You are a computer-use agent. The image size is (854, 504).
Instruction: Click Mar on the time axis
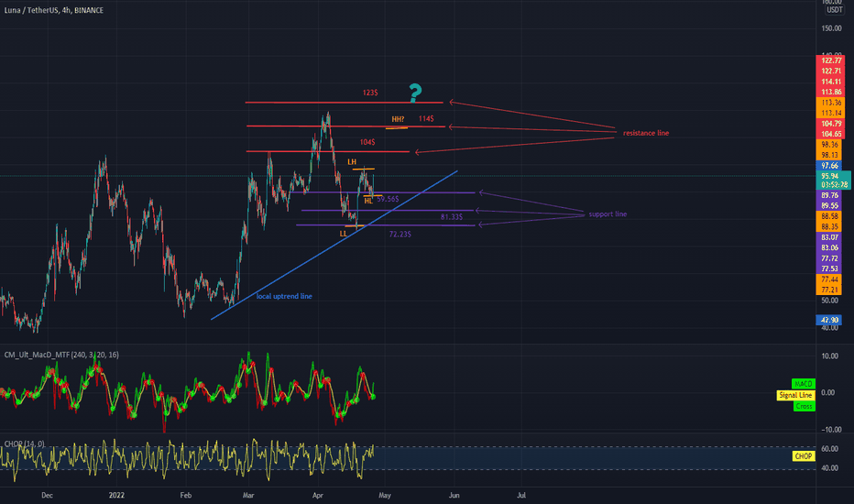[x=248, y=495]
